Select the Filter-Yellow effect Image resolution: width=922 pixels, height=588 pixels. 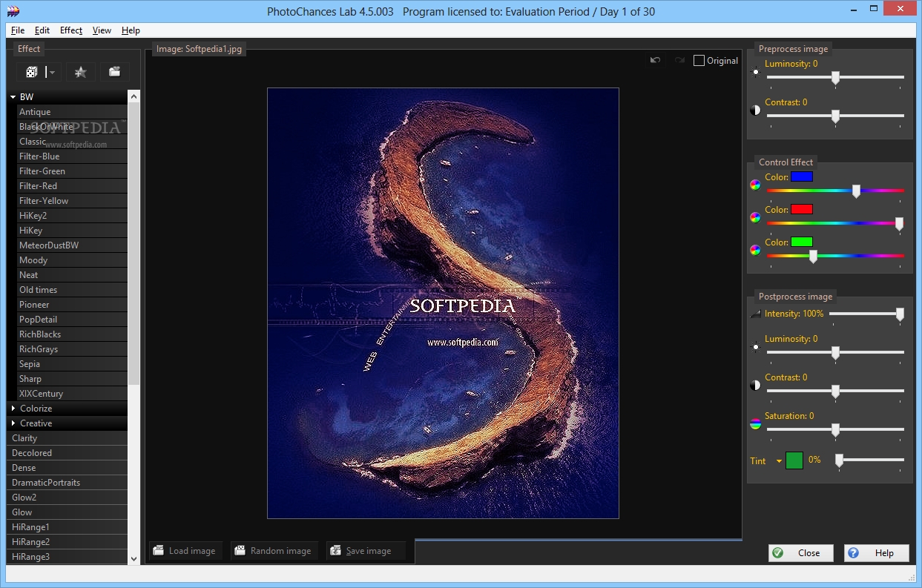[72, 201]
